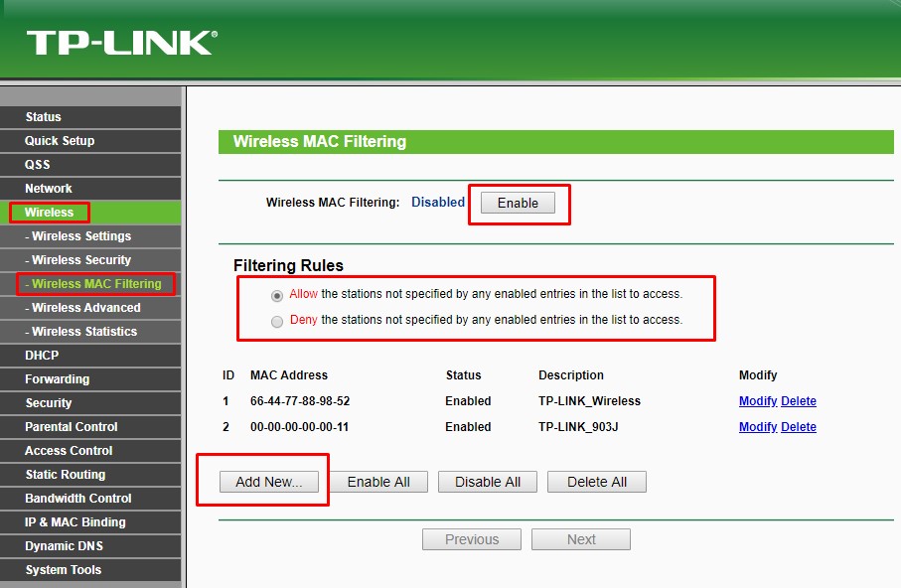Viewport: 901px width, 588px height.
Task: Click MAC address 00-00-00-00-00-11
Action: click(x=299, y=427)
